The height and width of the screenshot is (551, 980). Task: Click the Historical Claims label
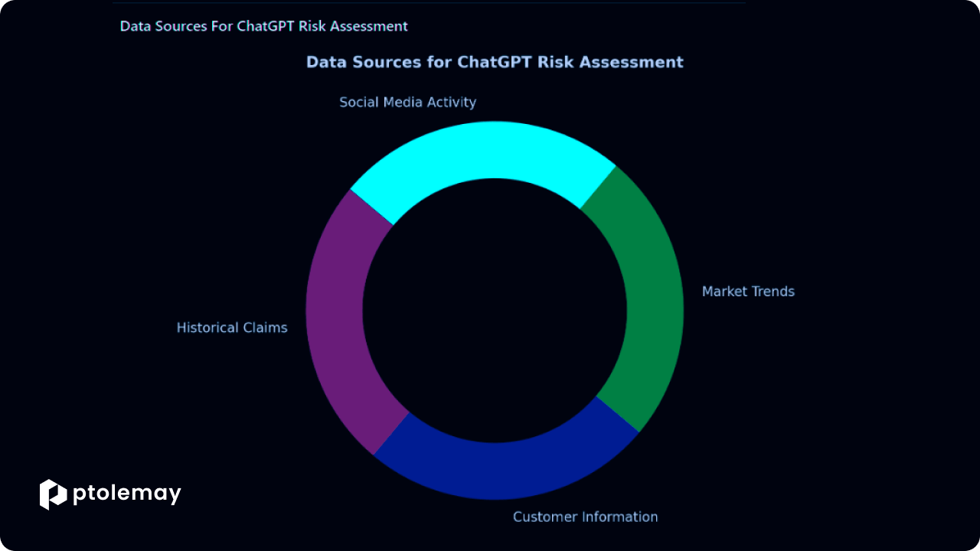tap(232, 328)
